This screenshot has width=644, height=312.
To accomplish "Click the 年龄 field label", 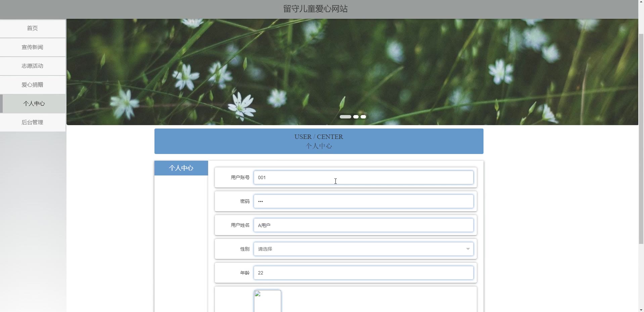I will 245,273.
